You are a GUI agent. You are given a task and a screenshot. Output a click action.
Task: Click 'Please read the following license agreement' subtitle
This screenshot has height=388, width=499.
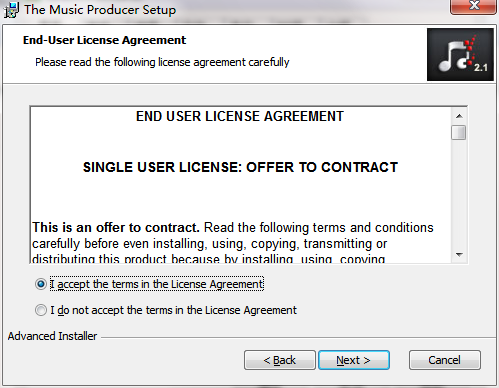tap(162, 62)
